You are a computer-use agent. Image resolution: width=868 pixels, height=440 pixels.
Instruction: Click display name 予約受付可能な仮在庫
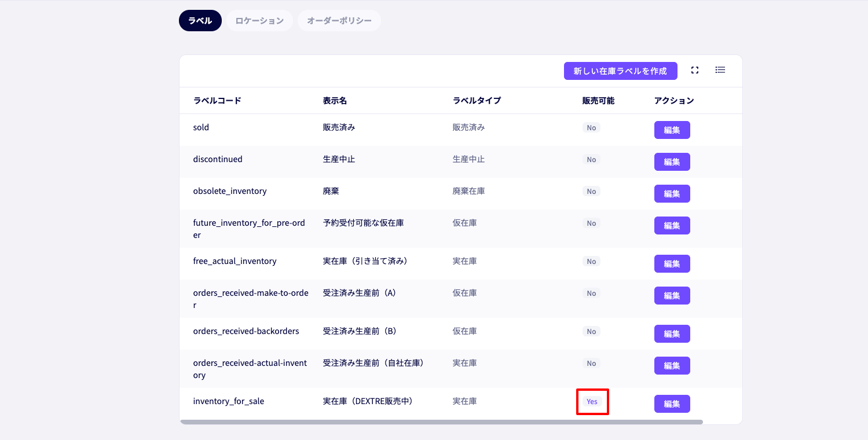[x=363, y=223]
